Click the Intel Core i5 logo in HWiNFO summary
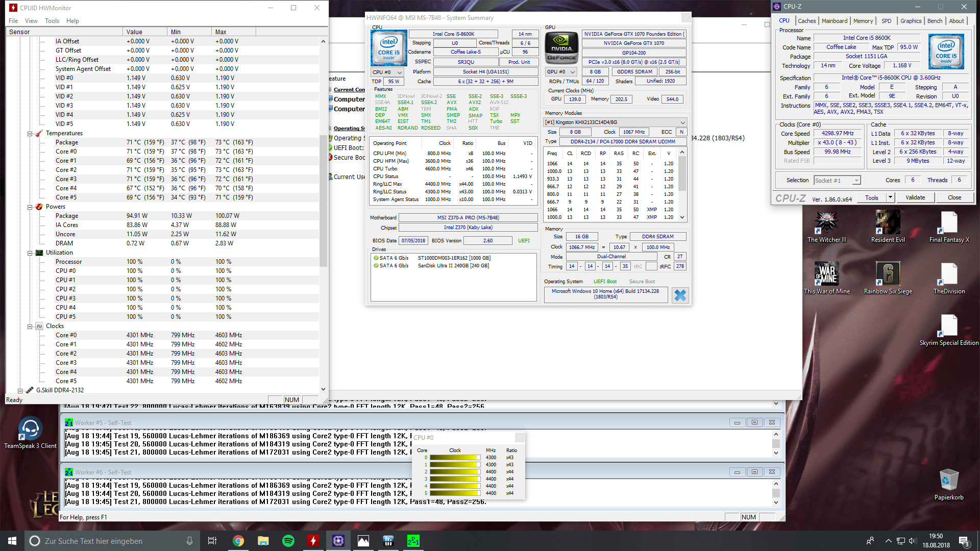This screenshot has width=980, height=551. 388,48
